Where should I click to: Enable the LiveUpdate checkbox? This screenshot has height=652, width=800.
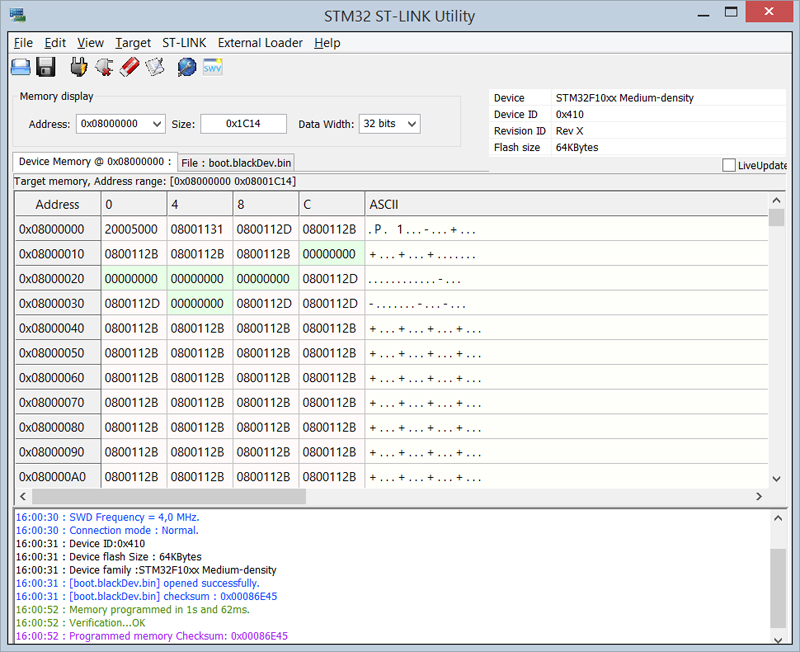click(729, 165)
